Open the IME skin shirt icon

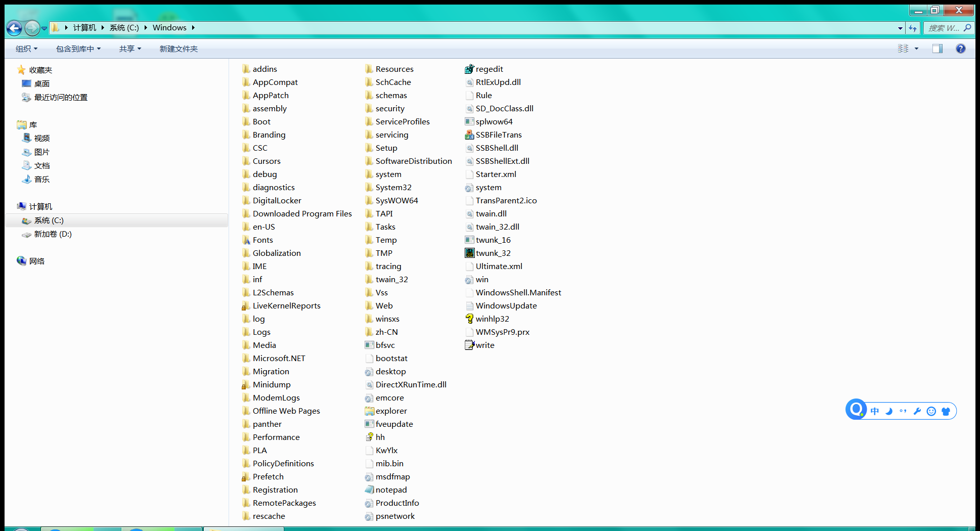pos(946,411)
